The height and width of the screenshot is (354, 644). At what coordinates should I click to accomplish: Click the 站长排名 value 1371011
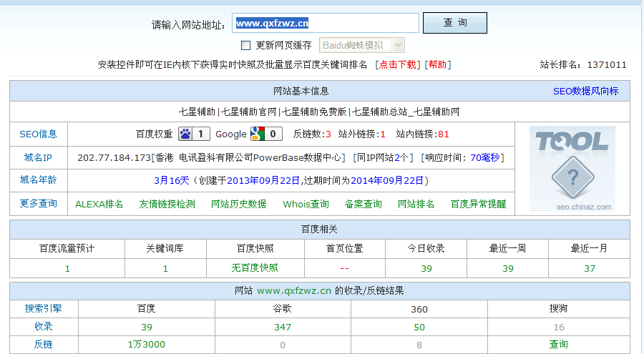pyautogui.click(x=607, y=65)
